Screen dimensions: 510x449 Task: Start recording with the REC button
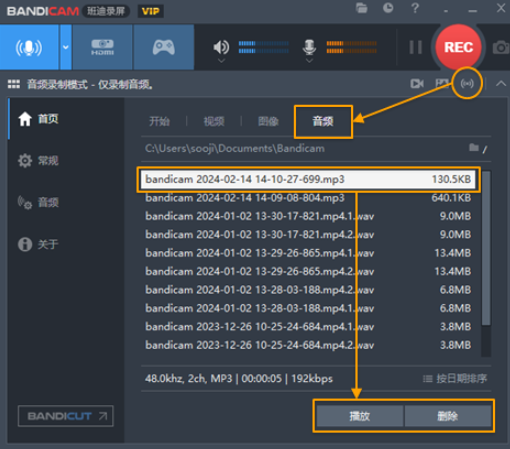coord(459,47)
